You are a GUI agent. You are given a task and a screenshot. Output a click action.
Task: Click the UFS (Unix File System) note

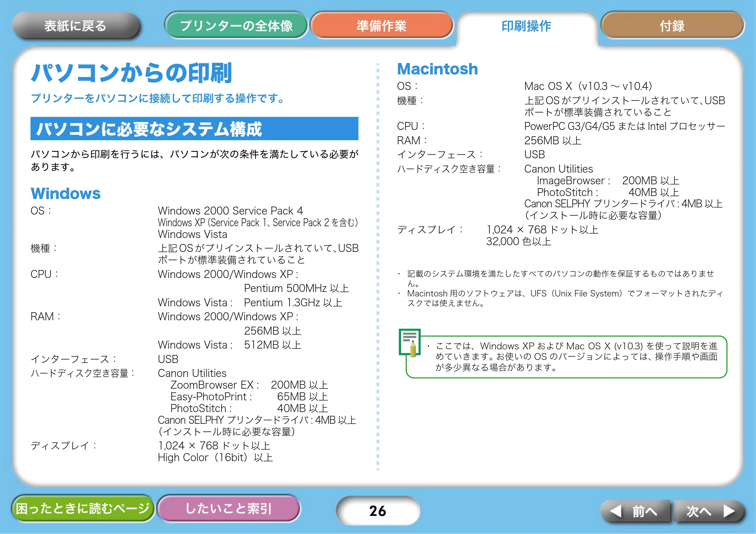click(x=561, y=298)
